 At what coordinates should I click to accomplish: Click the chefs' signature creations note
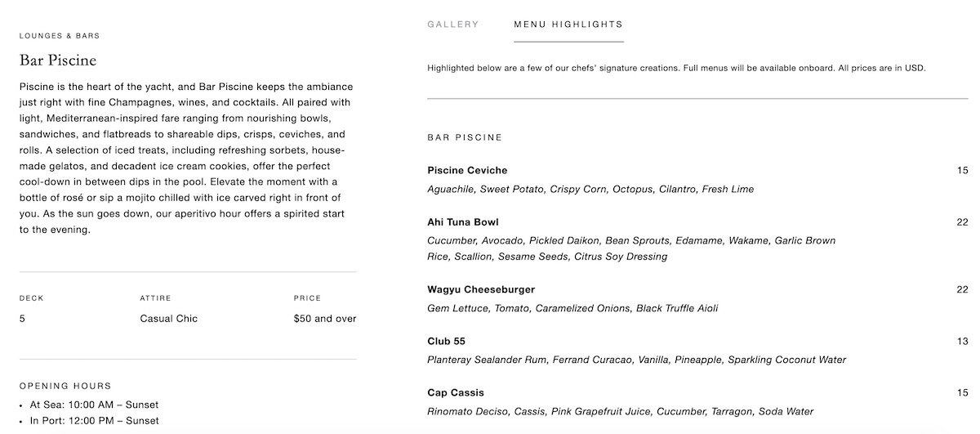[x=676, y=69]
